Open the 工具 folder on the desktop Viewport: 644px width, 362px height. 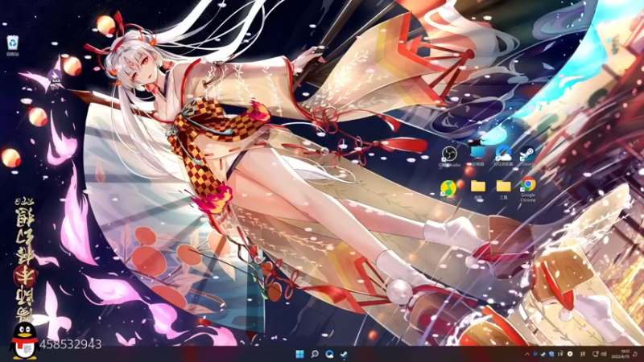coord(504,189)
